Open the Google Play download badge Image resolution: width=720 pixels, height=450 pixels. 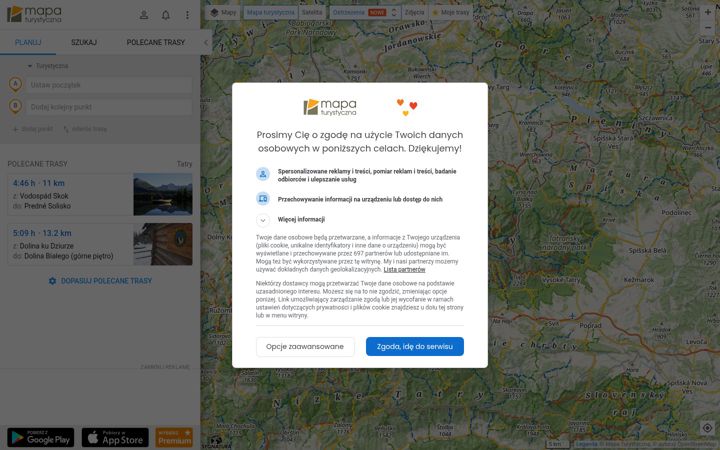tap(41, 438)
